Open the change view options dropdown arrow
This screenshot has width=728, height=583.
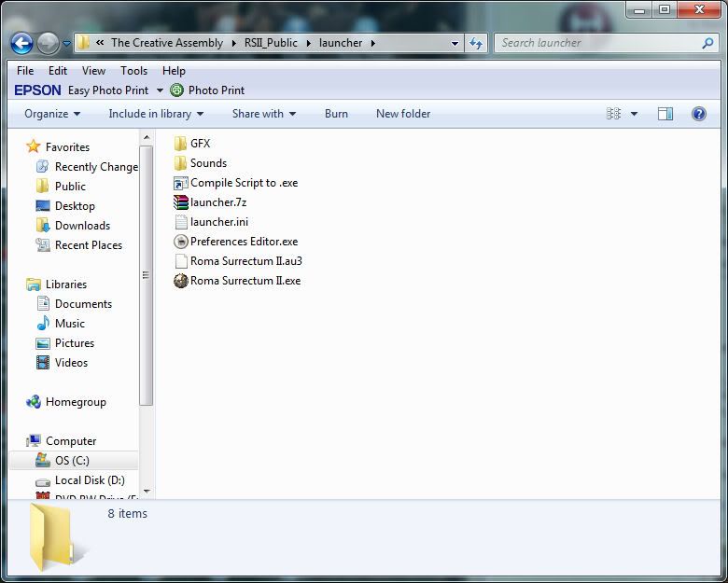tap(635, 114)
